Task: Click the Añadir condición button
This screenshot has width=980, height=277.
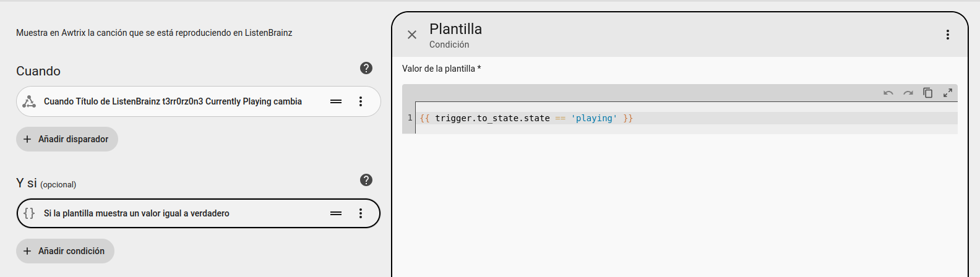Action: click(65, 251)
